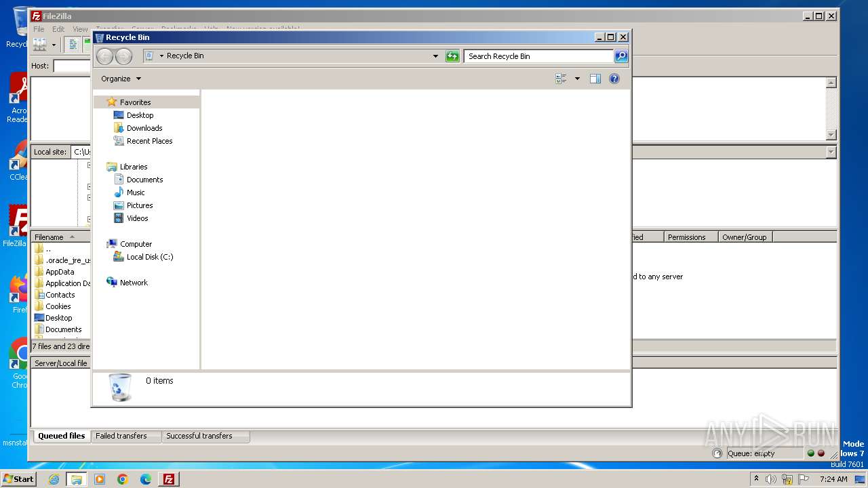
Task: Open the View menu in FileZilla
Action: coord(80,29)
